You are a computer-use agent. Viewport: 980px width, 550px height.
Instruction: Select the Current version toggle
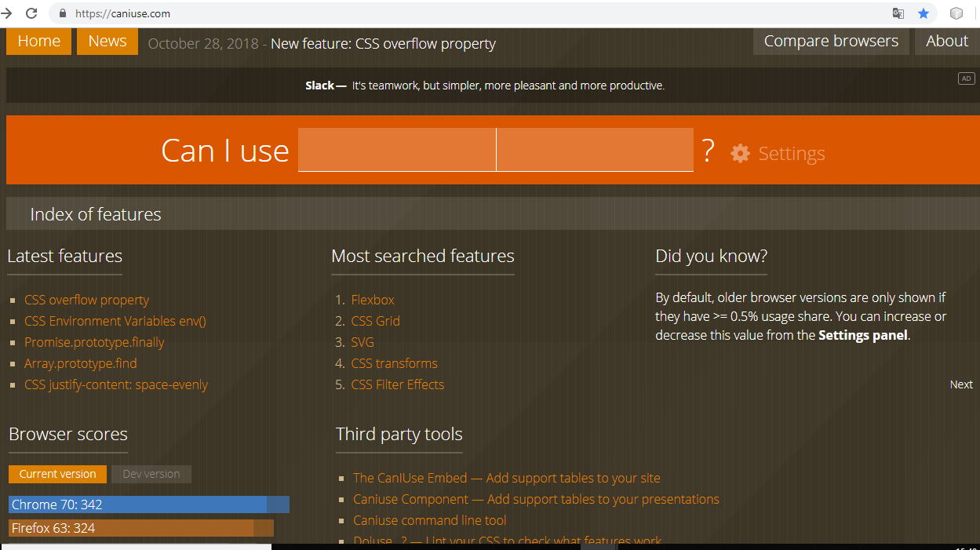point(57,474)
